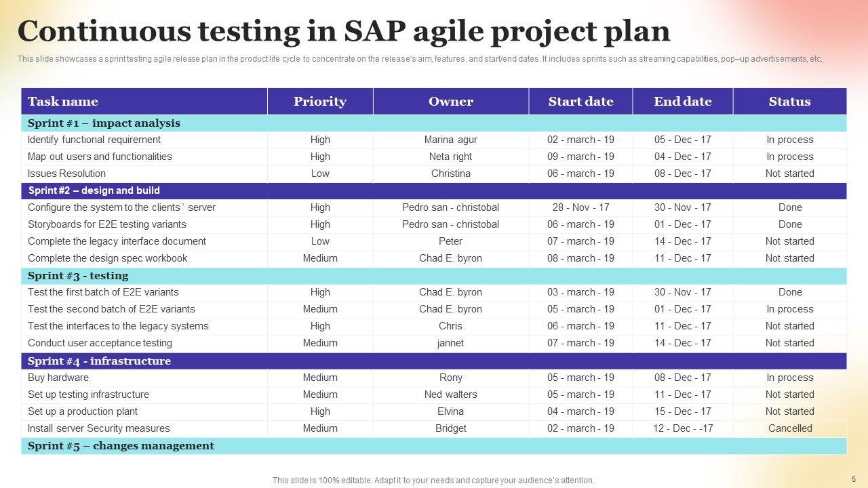Select the "Start date" column header
Screen dimensions: 868x488
tap(580, 102)
